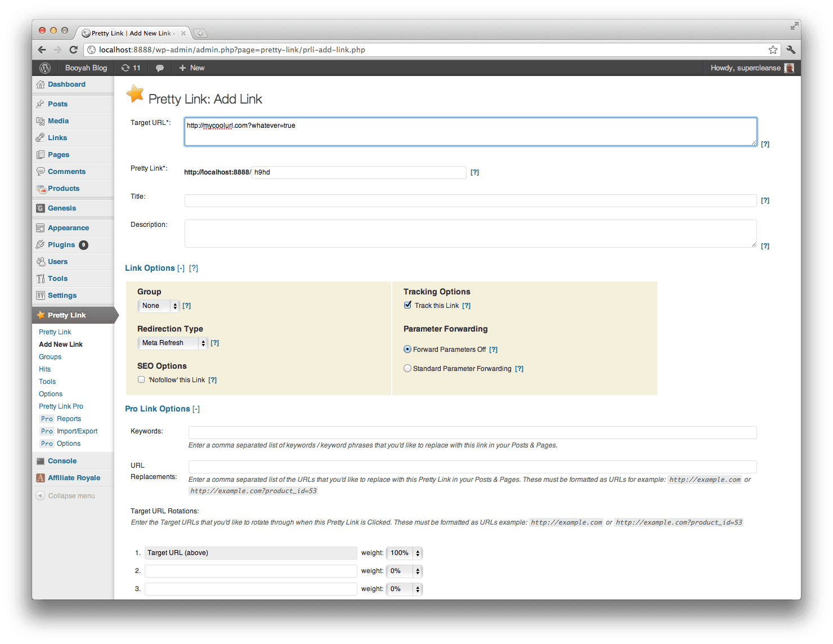Click the Pretty Link slug field
Image resolution: width=833 pixels, height=644 pixels.
click(x=359, y=172)
